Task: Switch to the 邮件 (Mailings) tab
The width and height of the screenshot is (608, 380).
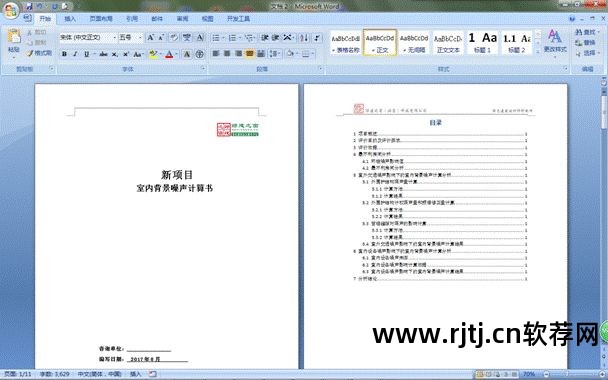Action: (x=157, y=19)
